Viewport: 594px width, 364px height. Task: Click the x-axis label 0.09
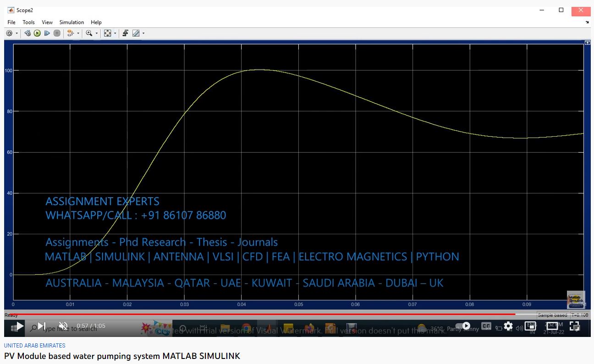point(527,304)
